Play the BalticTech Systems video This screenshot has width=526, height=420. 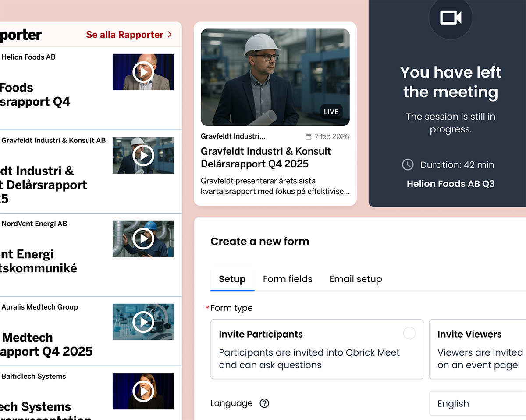(x=143, y=391)
